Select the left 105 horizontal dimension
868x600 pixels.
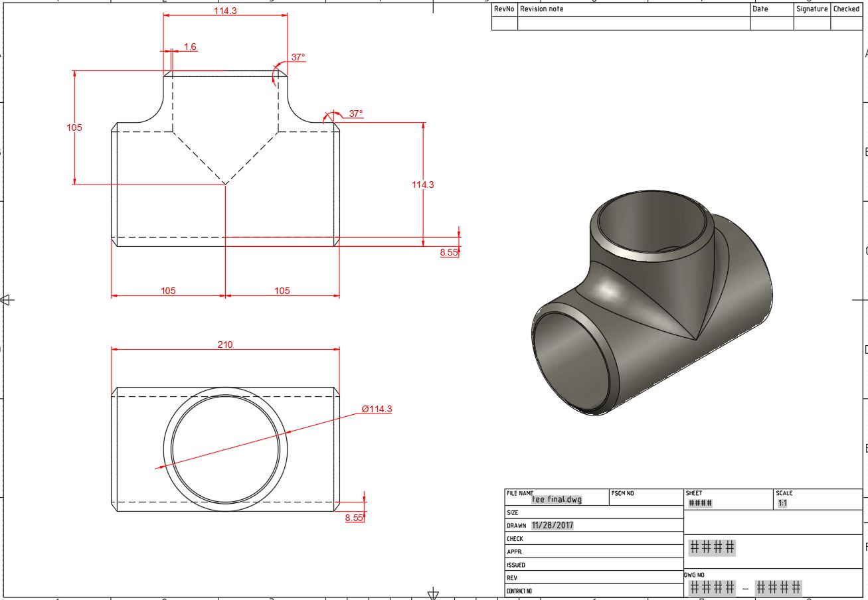[x=168, y=290]
